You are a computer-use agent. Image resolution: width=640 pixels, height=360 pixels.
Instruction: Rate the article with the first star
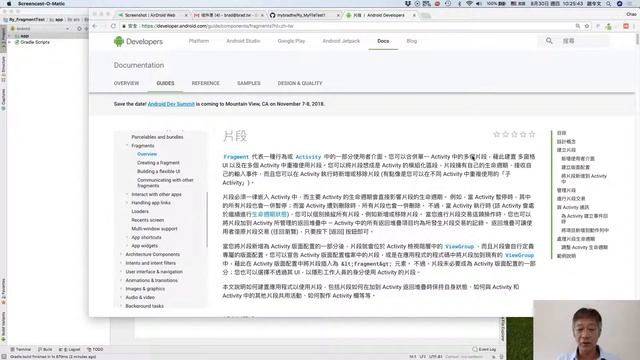(496, 134)
